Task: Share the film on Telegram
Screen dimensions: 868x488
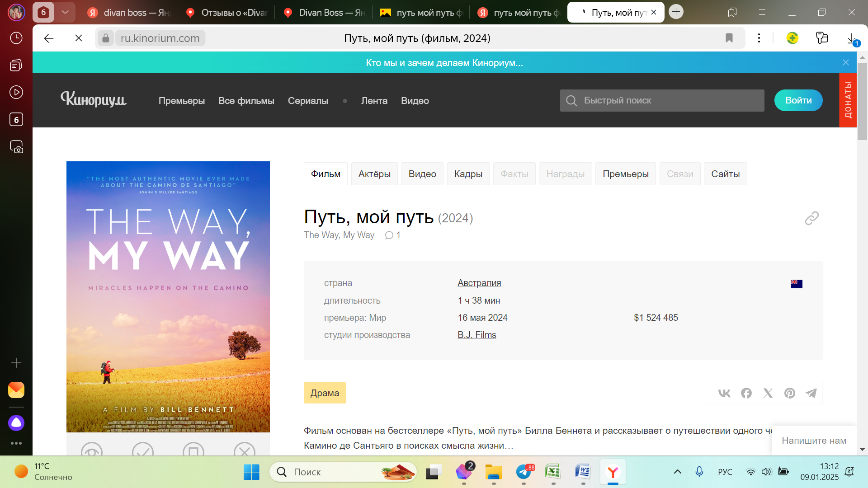Action: 811,393
